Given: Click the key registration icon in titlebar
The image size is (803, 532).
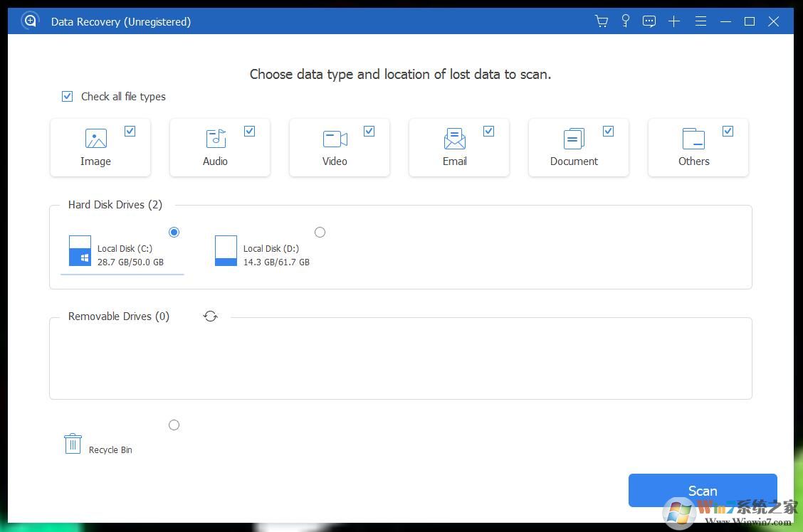Looking at the screenshot, I should [x=625, y=21].
